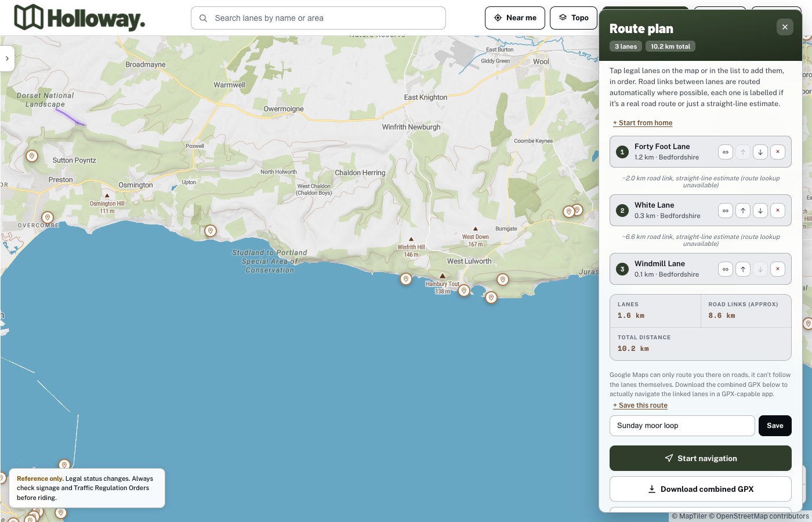Click the Holloway logo
812x522 pixels.
point(79,18)
